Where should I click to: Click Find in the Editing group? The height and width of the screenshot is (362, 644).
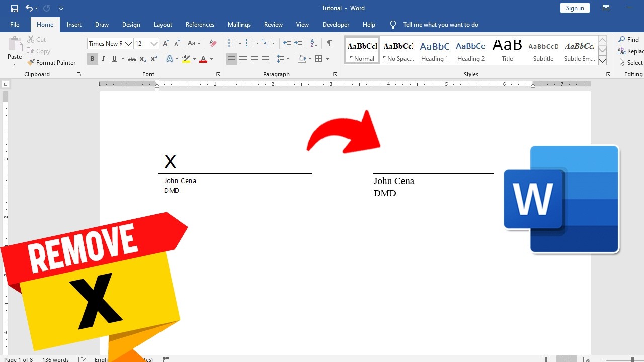pyautogui.click(x=628, y=40)
